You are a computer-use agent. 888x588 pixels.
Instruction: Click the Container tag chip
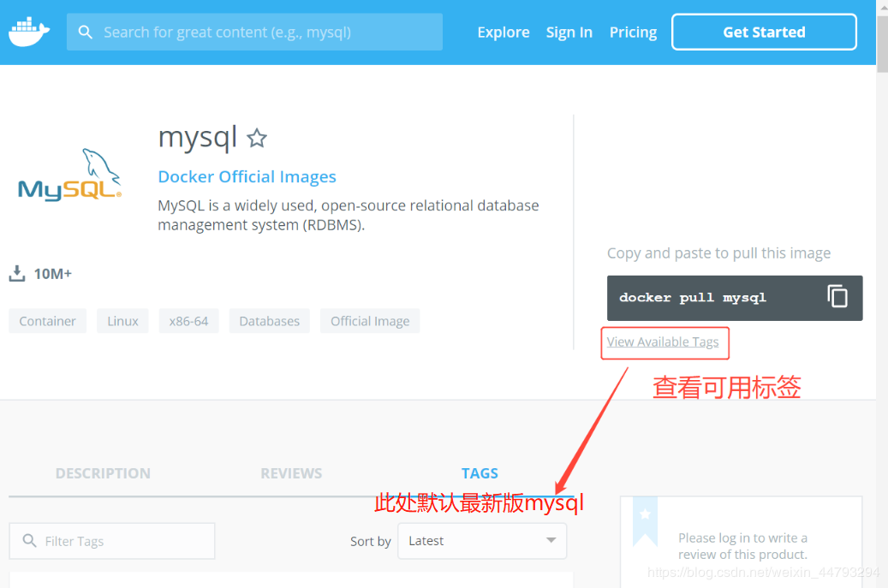pyautogui.click(x=48, y=321)
